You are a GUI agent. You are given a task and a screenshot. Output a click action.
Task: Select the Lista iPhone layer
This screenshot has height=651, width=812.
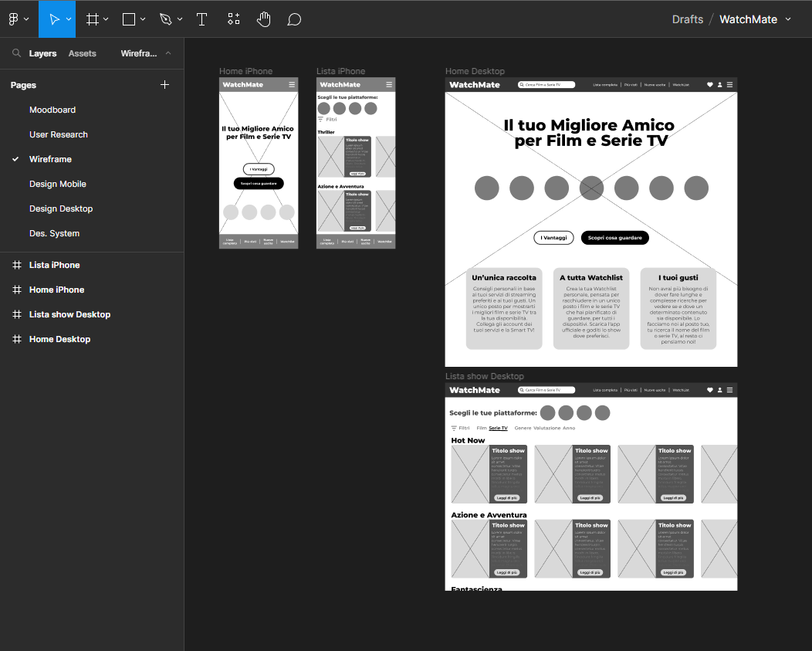[54, 265]
